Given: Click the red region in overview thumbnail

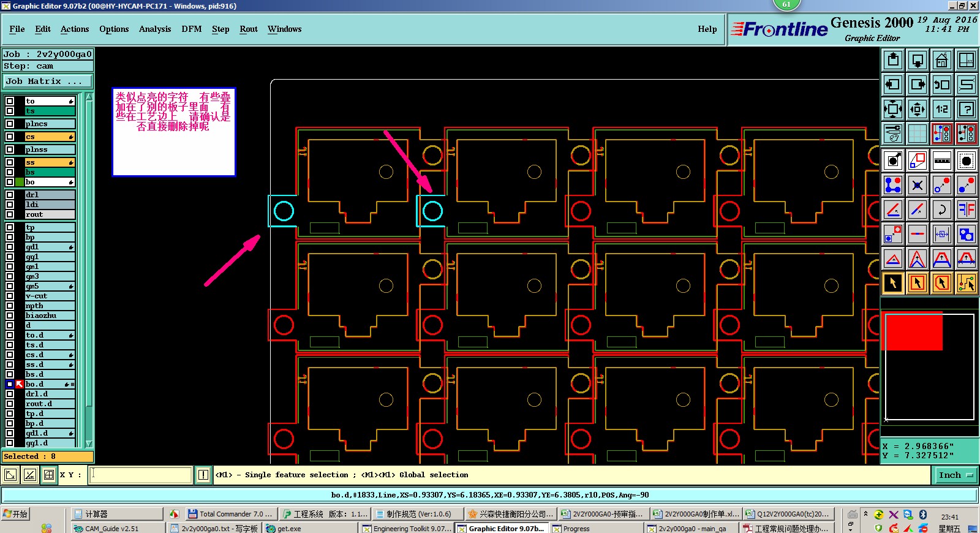Looking at the screenshot, I should [913, 331].
